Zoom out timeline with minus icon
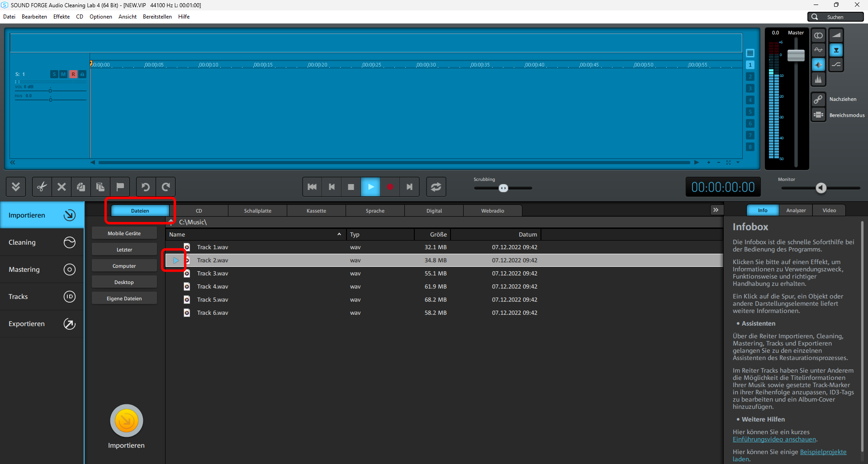The width and height of the screenshot is (868, 464). [x=718, y=162]
